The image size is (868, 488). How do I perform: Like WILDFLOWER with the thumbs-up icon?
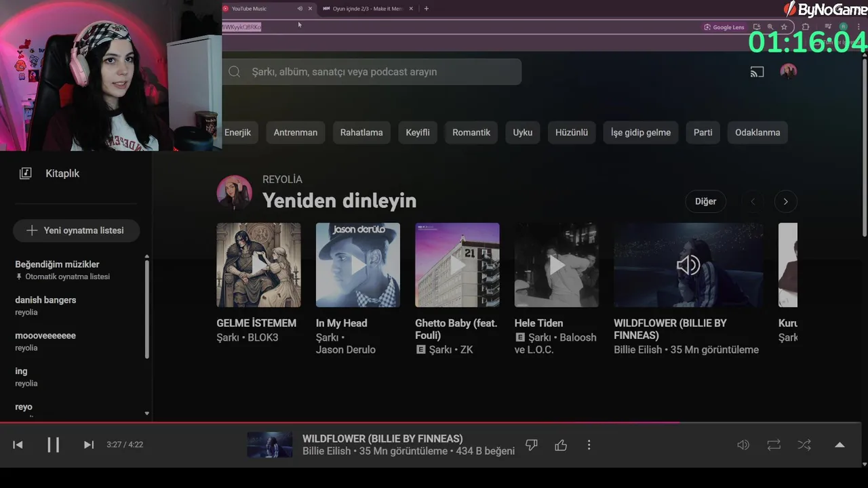pos(561,445)
